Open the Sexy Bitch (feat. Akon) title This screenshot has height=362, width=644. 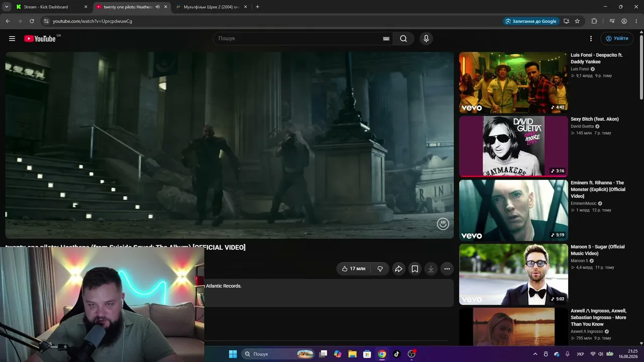(595, 119)
